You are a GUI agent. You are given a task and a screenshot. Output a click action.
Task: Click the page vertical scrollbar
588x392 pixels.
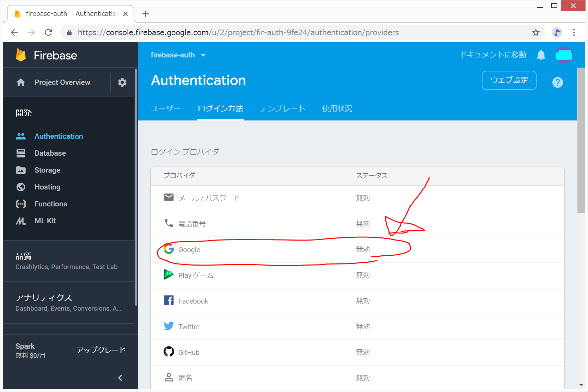point(581,141)
